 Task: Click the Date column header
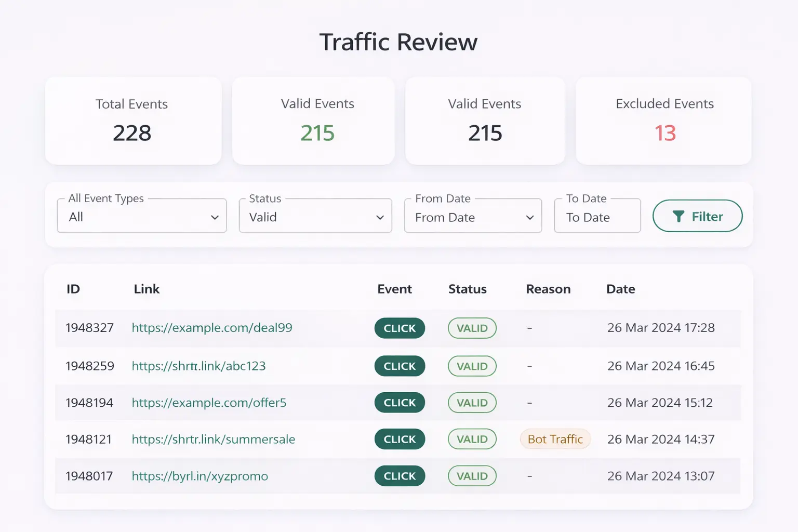(620, 289)
